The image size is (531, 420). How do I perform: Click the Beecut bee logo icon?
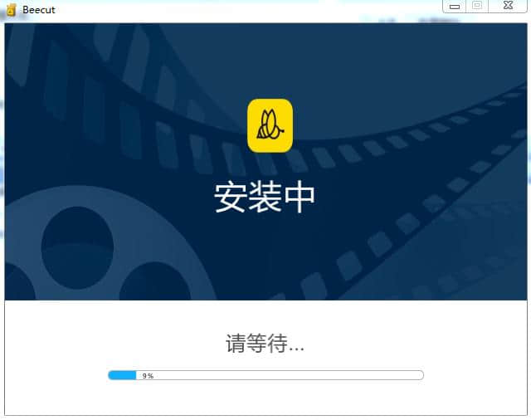click(270, 125)
